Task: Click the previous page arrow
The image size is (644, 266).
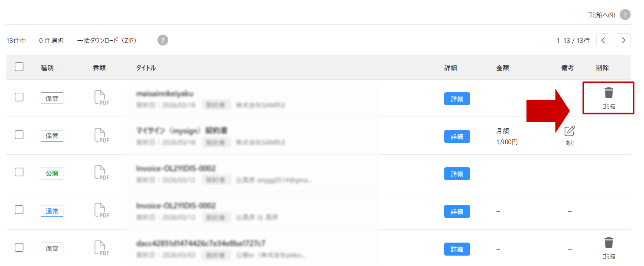Action: 603,40
